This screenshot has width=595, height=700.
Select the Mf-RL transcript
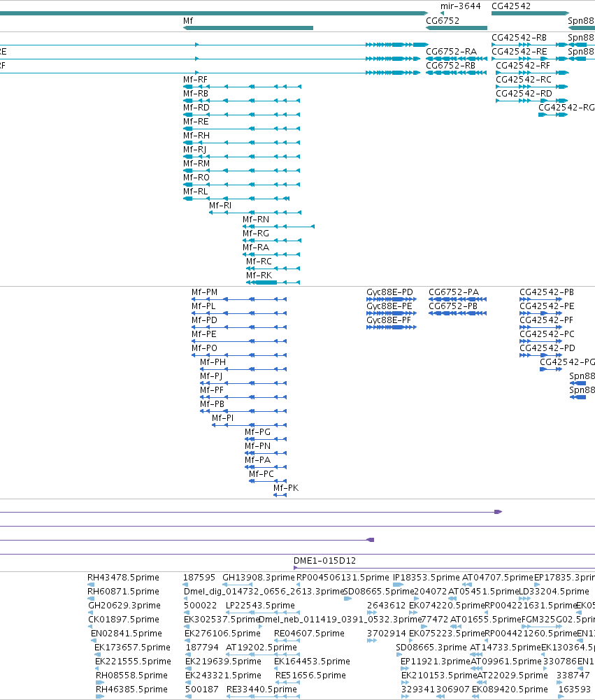[236, 199]
